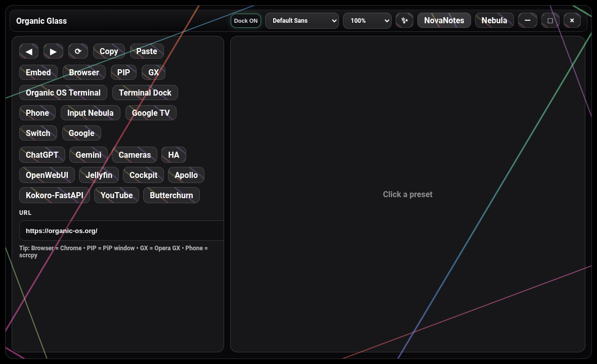This screenshot has width=597, height=364.
Task: Launch the Phone preset
Action: click(x=37, y=113)
